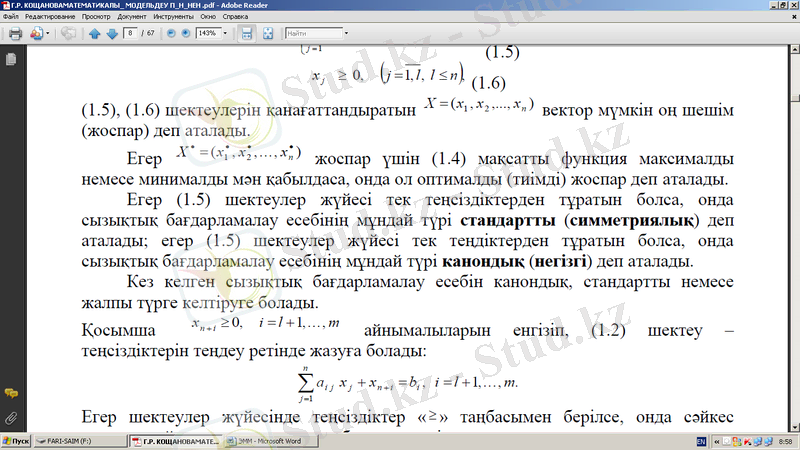This screenshot has width=800, height=450.
Task: Click the page number input field
Action: click(x=130, y=33)
